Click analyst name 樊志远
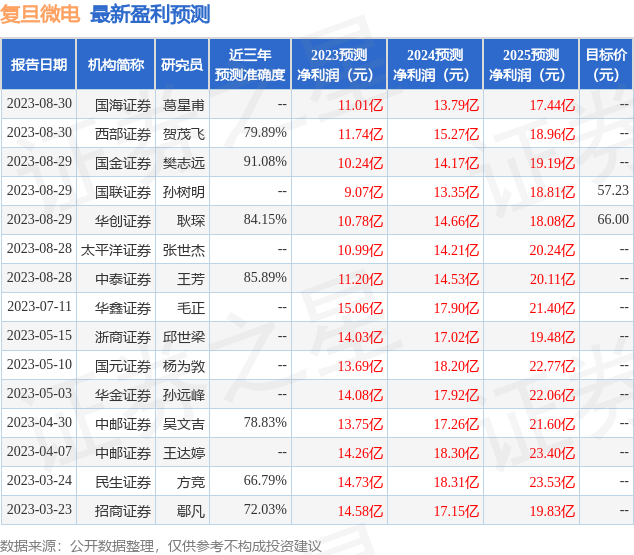Screen dimensions: 634x555 tap(184, 163)
